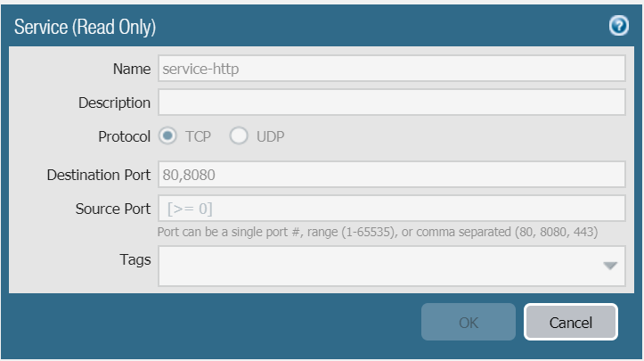Click the Source Port label
This screenshot has height=361, width=644.
113,209
